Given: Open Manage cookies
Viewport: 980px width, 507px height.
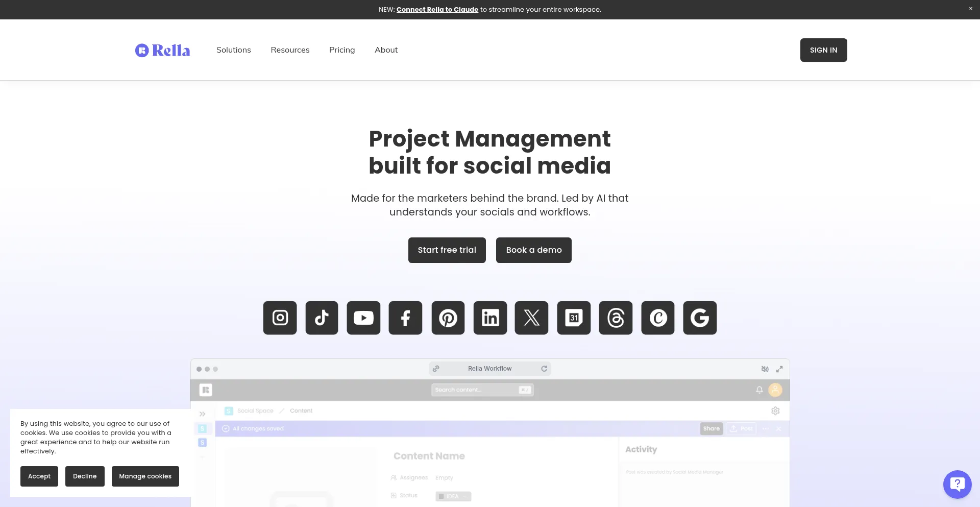Looking at the screenshot, I should point(145,476).
